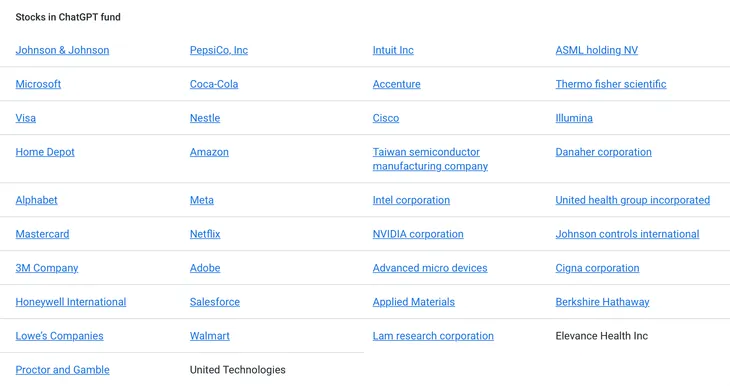Screen dimensions: 730x386
Task: Click the Microsoft stock link
Action: pyautogui.click(x=38, y=84)
